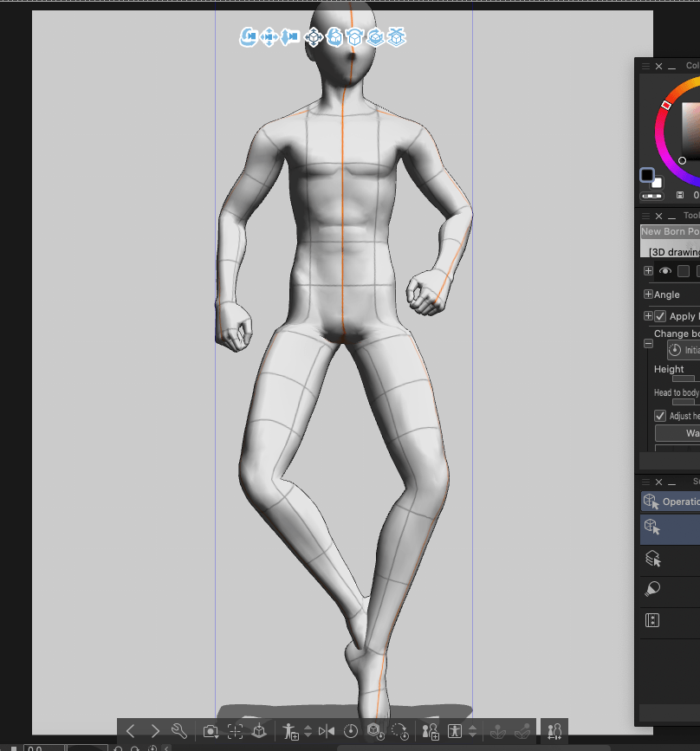Image resolution: width=700 pixels, height=751 pixels.
Task: Click the small square icon under color wheel
Action: (680, 195)
